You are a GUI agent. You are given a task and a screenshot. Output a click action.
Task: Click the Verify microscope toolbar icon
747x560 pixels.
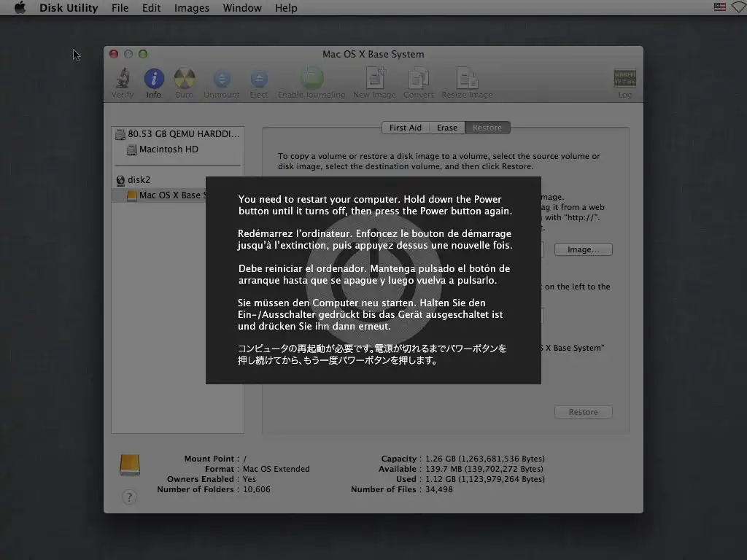point(123,77)
